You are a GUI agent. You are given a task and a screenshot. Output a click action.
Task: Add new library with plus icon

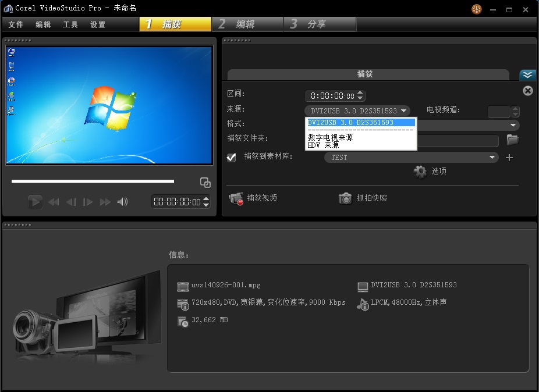pos(509,158)
